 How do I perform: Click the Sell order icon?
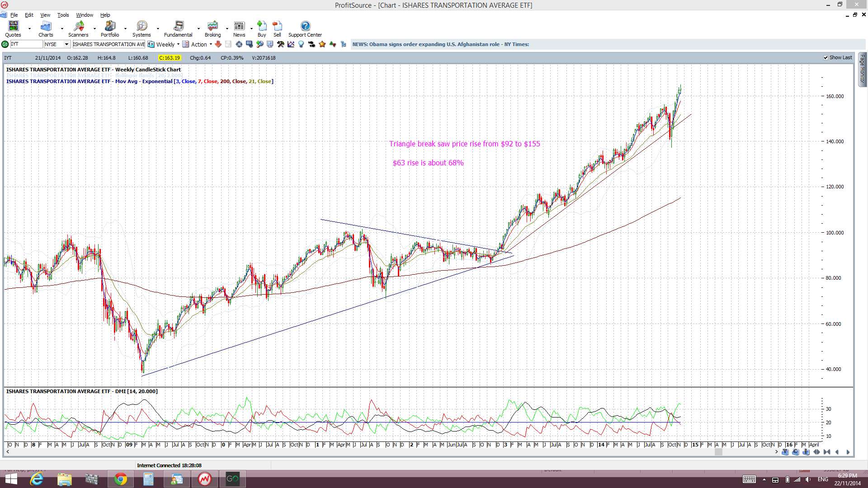(x=277, y=29)
